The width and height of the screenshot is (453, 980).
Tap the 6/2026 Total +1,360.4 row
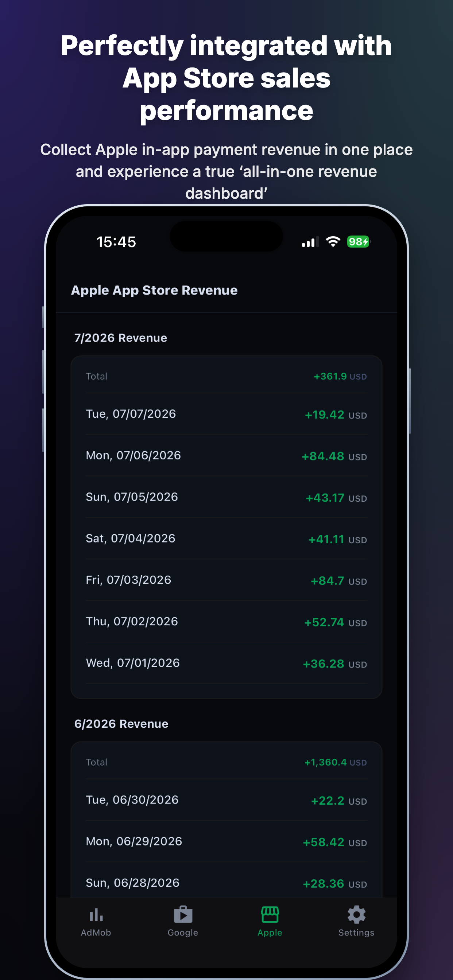[x=226, y=762]
